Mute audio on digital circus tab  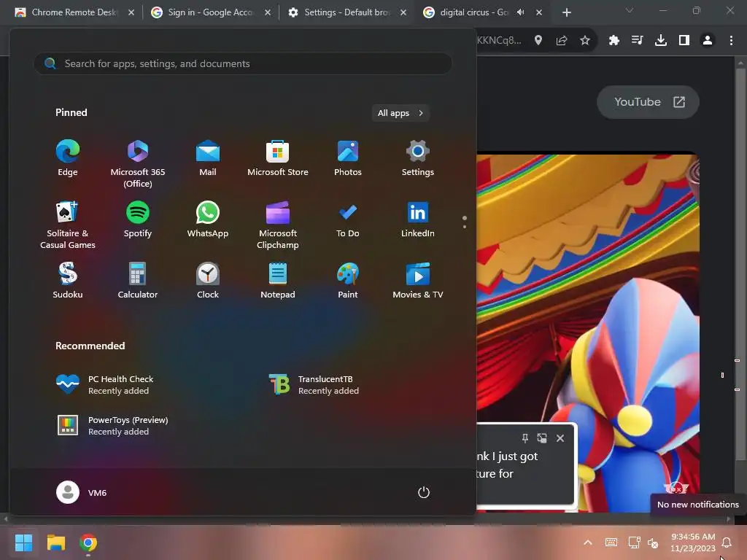click(521, 12)
